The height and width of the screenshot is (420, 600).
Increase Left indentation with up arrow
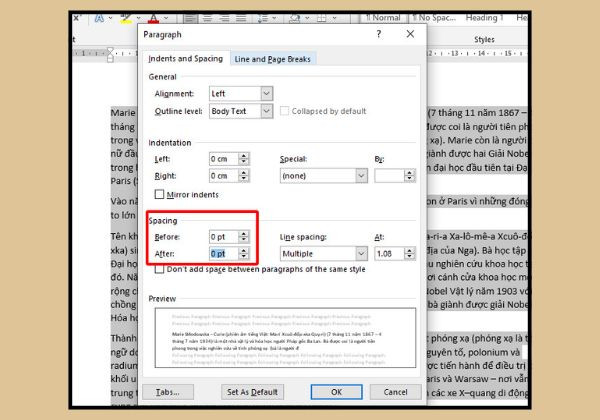pos(244,156)
